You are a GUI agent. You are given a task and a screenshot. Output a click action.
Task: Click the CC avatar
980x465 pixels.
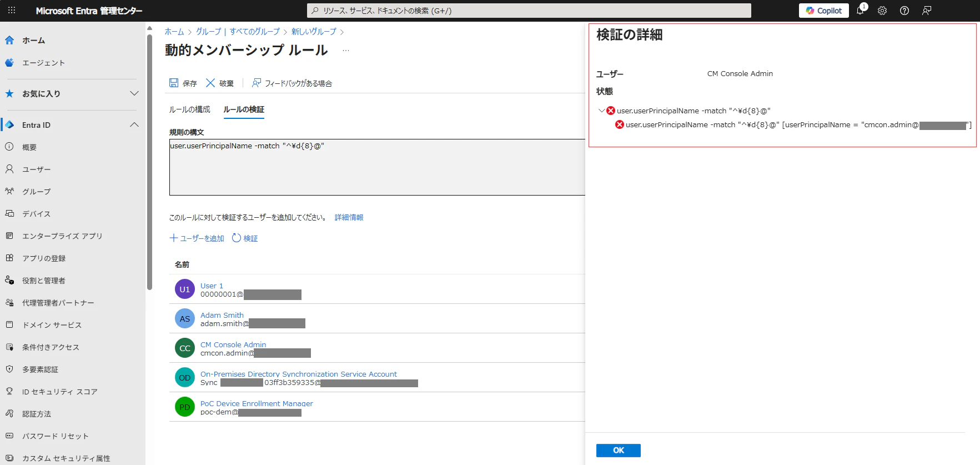coord(185,348)
